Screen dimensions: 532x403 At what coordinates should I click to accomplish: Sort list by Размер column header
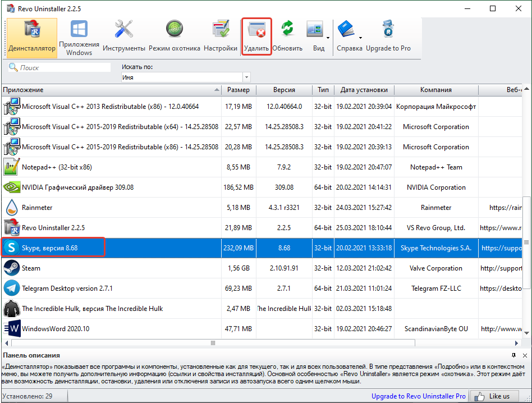click(239, 90)
